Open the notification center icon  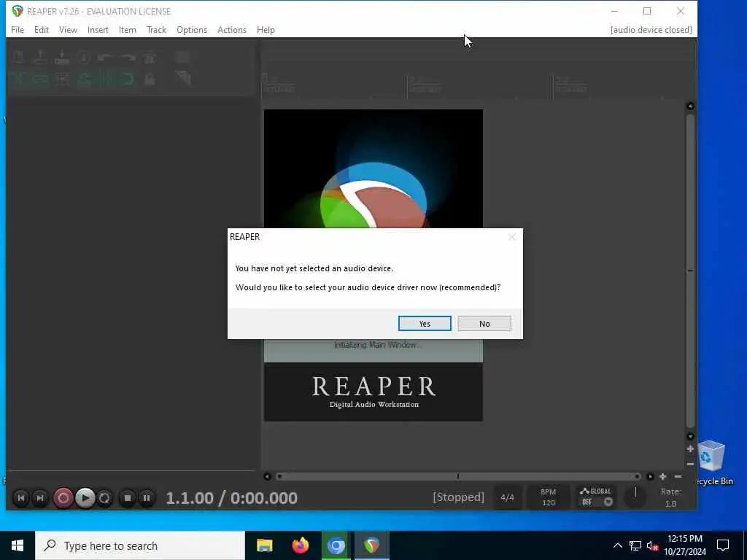[723, 545]
